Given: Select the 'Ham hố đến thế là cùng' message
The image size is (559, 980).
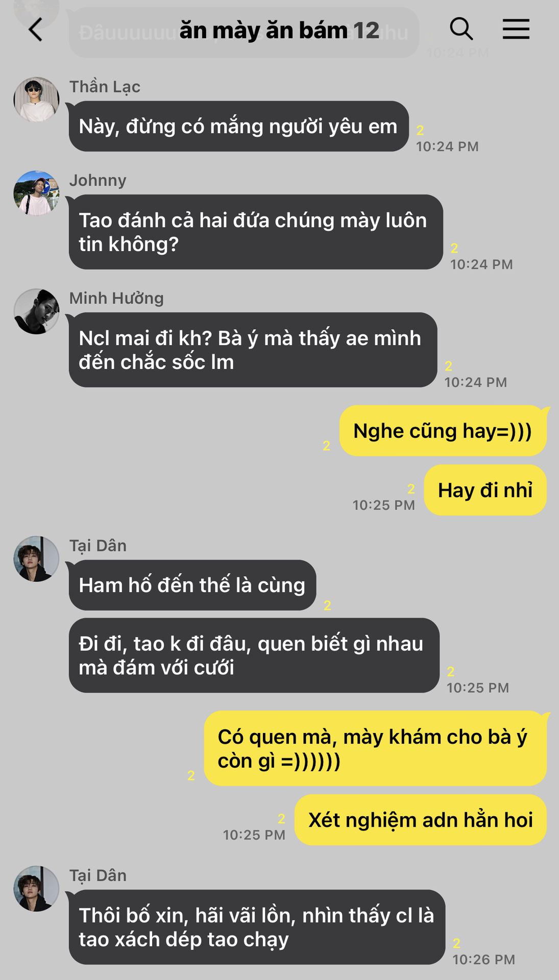Looking at the screenshot, I should tap(192, 585).
